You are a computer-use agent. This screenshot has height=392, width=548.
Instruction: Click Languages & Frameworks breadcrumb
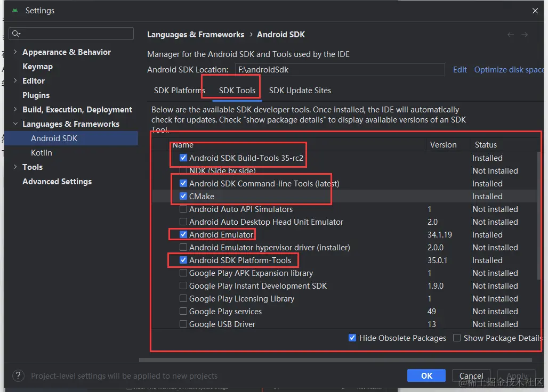click(195, 35)
